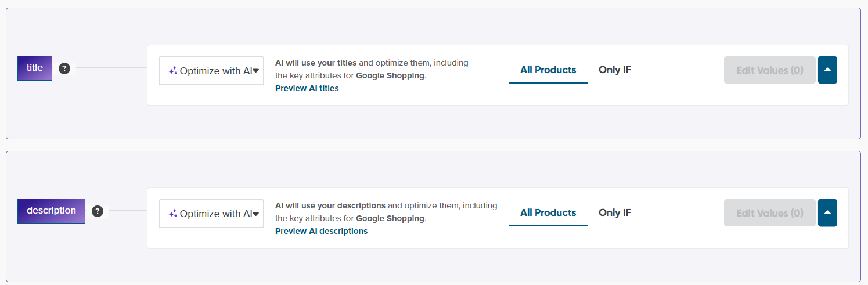This screenshot has height=285, width=868.
Task: Collapse the title rule with the up arrow
Action: [x=827, y=70]
